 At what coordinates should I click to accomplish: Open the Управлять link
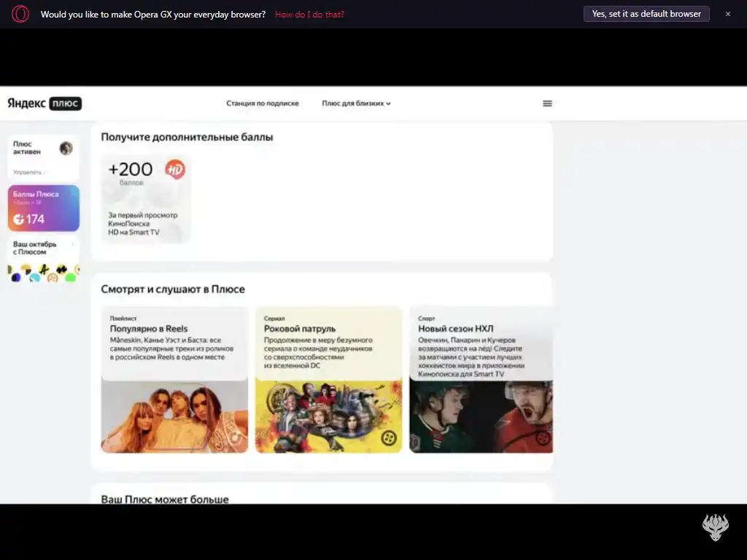tap(29, 172)
